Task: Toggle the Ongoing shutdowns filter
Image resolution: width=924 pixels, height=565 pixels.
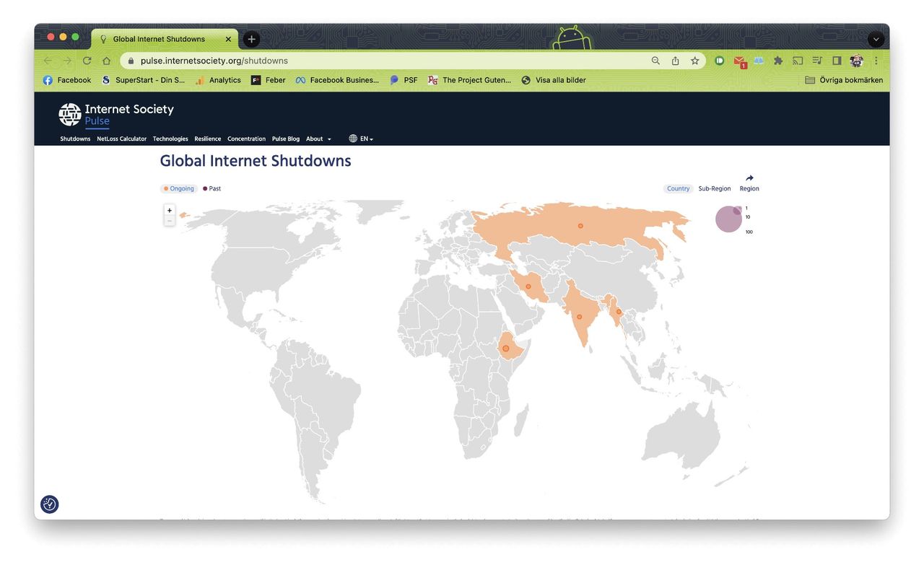Action: coord(179,188)
